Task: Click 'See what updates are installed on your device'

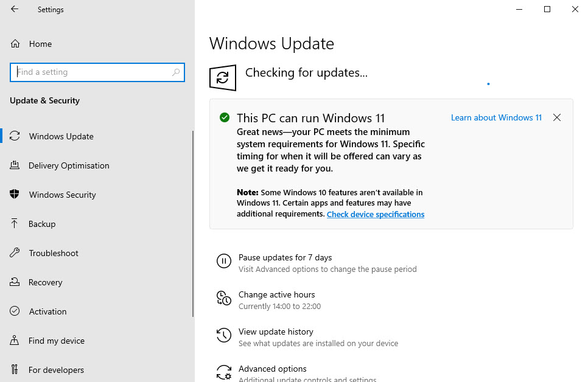Action: point(318,343)
